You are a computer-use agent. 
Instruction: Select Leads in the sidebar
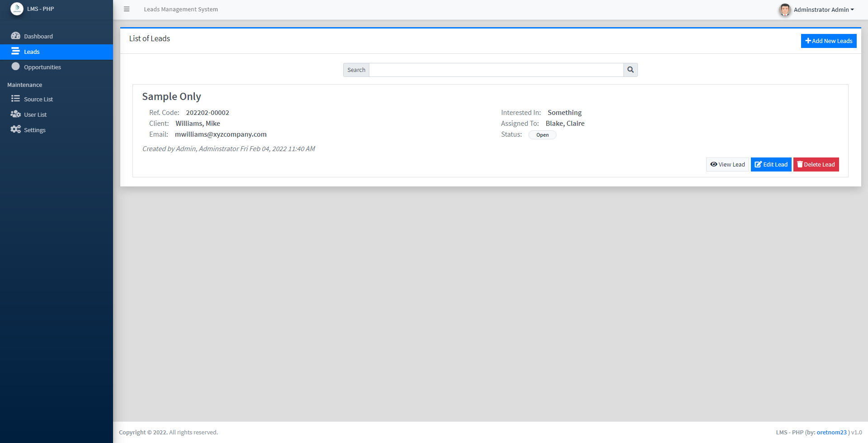(x=57, y=52)
